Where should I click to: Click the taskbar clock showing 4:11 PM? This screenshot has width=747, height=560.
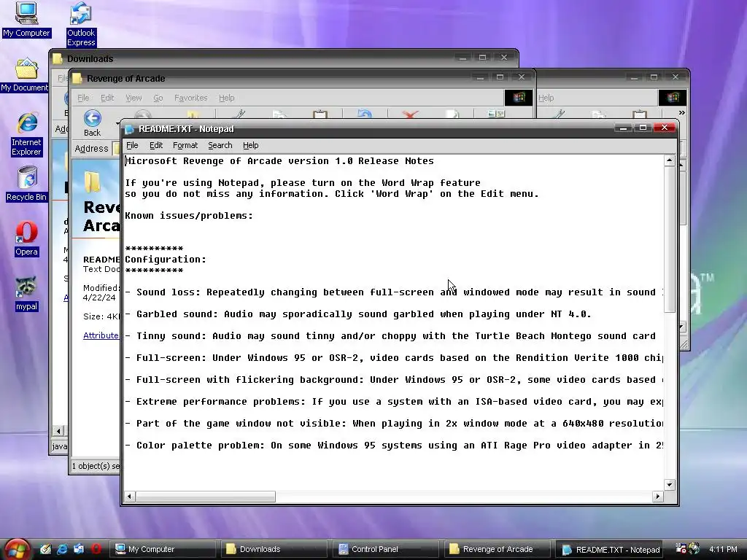pyautogui.click(x=723, y=549)
